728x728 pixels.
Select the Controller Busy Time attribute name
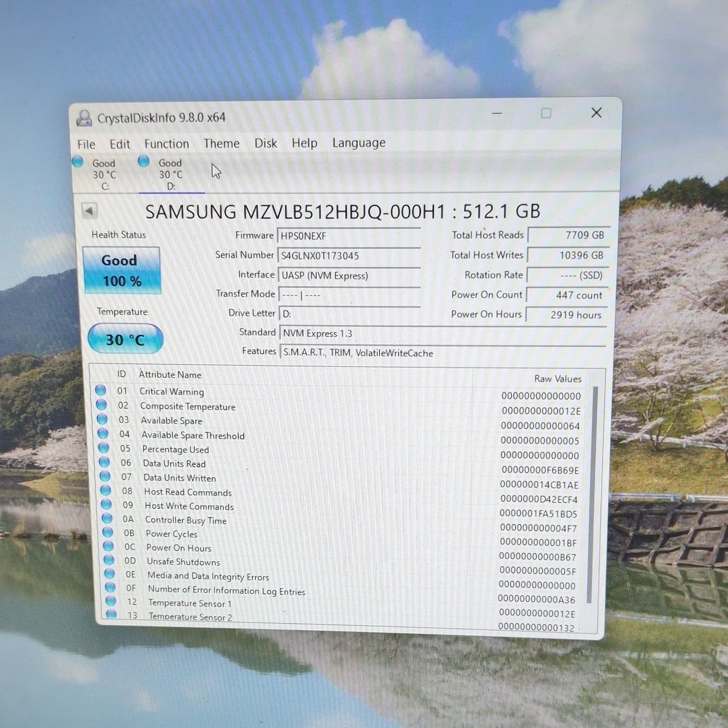(186, 520)
